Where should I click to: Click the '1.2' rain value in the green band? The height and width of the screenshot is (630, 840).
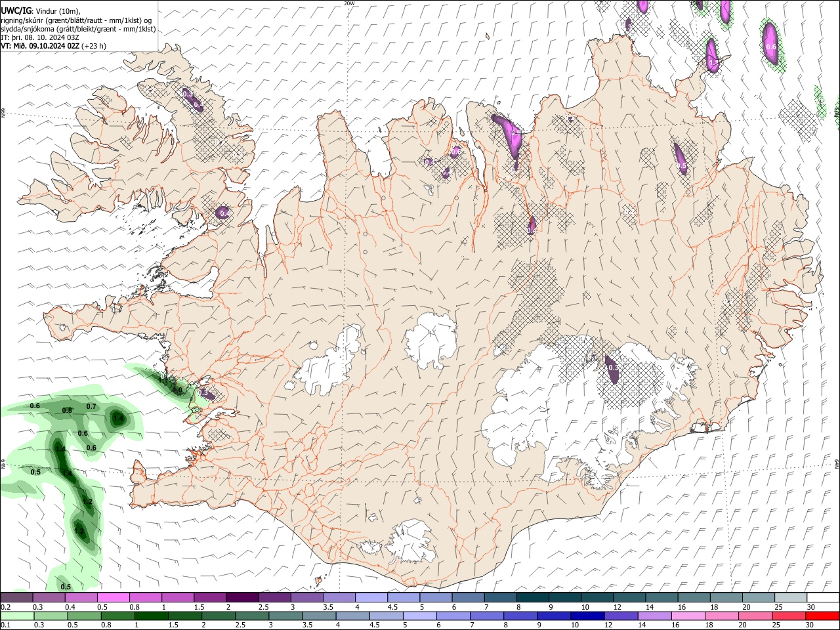click(x=88, y=501)
